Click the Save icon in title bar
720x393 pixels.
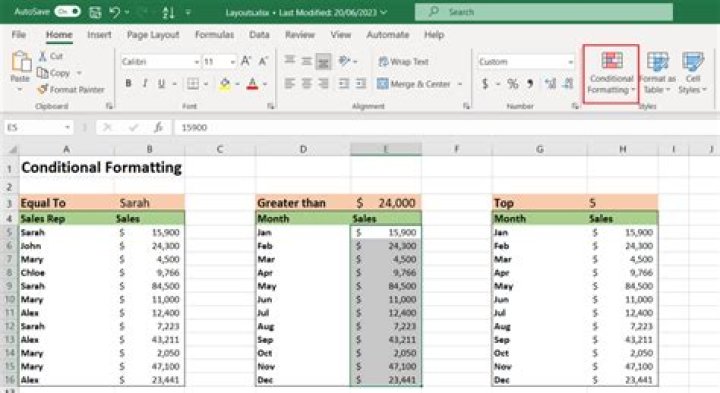tap(95, 12)
